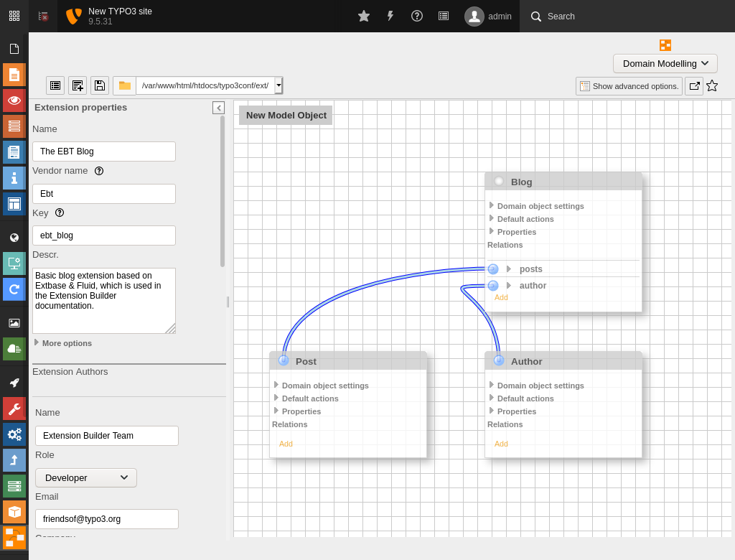Viewport: 735px width, 560px height.
Task: Click the extension Name field The EBT Blog
Action: [104, 151]
